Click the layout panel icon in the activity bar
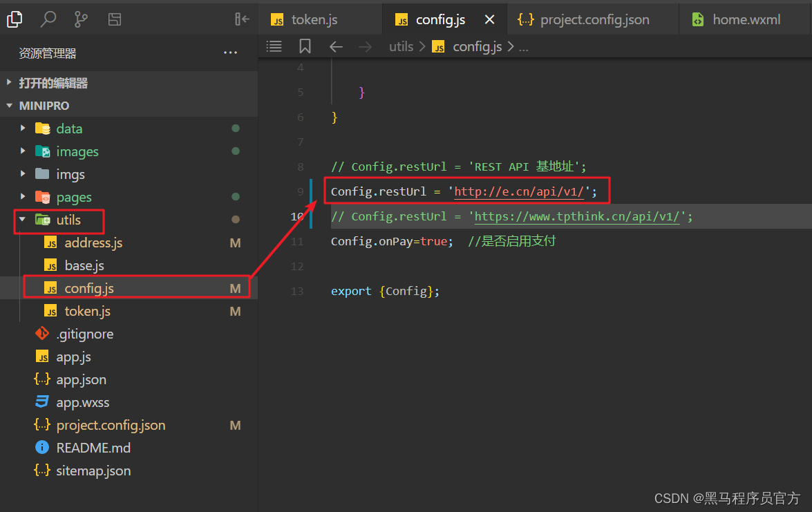This screenshot has height=512, width=812. tap(115, 19)
